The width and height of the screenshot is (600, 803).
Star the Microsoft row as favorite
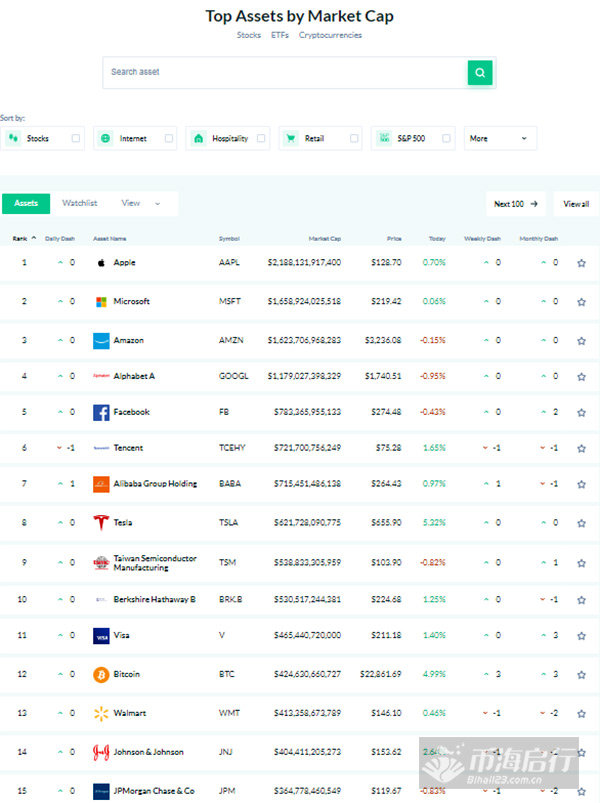[582, 302]
